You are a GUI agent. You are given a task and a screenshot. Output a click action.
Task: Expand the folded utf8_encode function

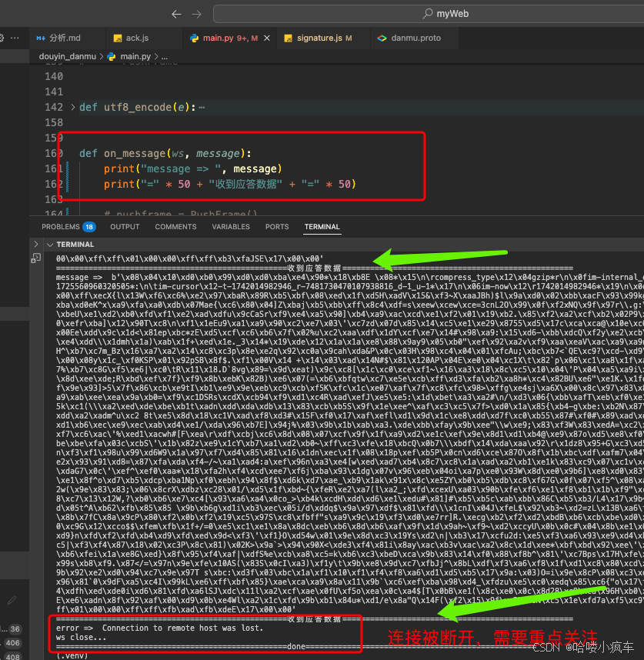[x=73, y=108]
